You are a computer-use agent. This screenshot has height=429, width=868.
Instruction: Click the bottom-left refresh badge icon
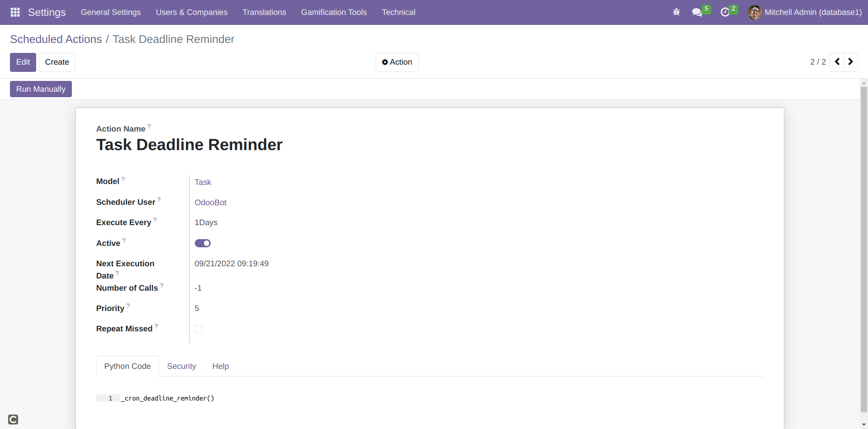tap(13, 420)
